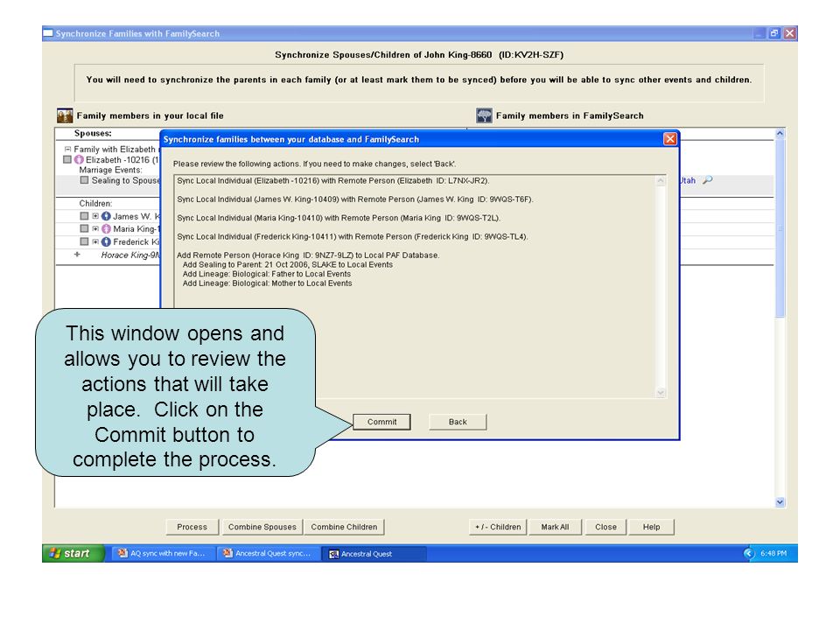Click the main window scrollbar down arrow
The image size is (840, 630).
780,502
